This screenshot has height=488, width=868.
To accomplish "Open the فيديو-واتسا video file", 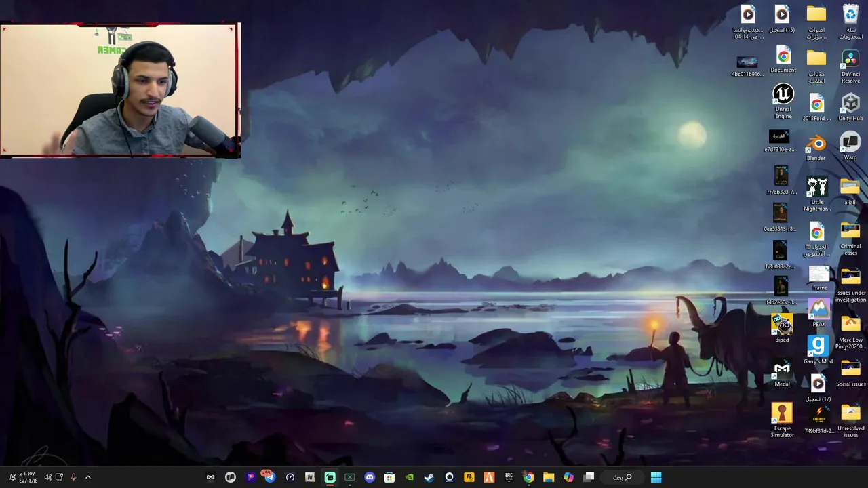I will [x=748, y=22].
